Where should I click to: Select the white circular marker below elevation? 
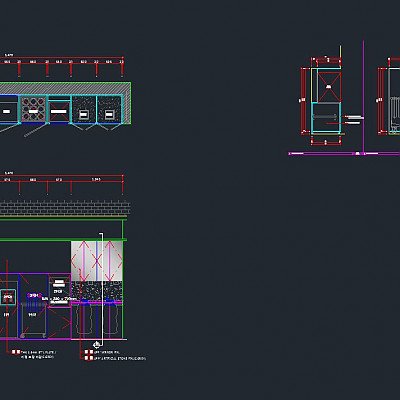96,344
